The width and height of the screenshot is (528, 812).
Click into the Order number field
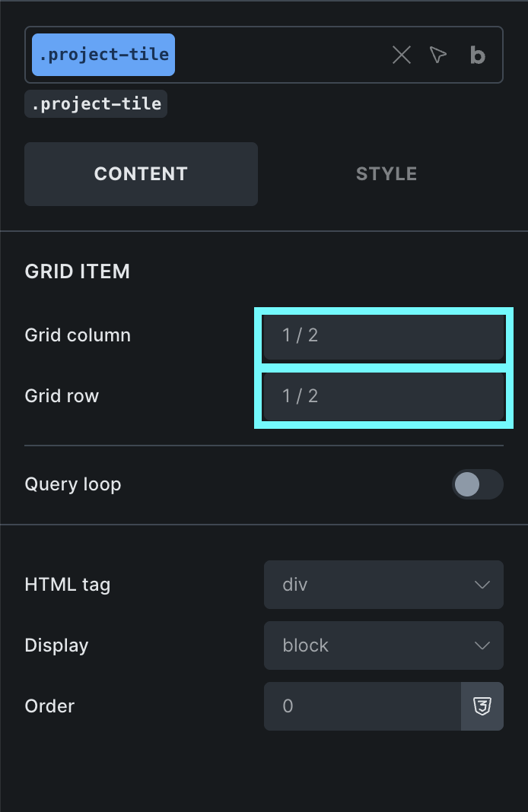[x=362, y=706]
